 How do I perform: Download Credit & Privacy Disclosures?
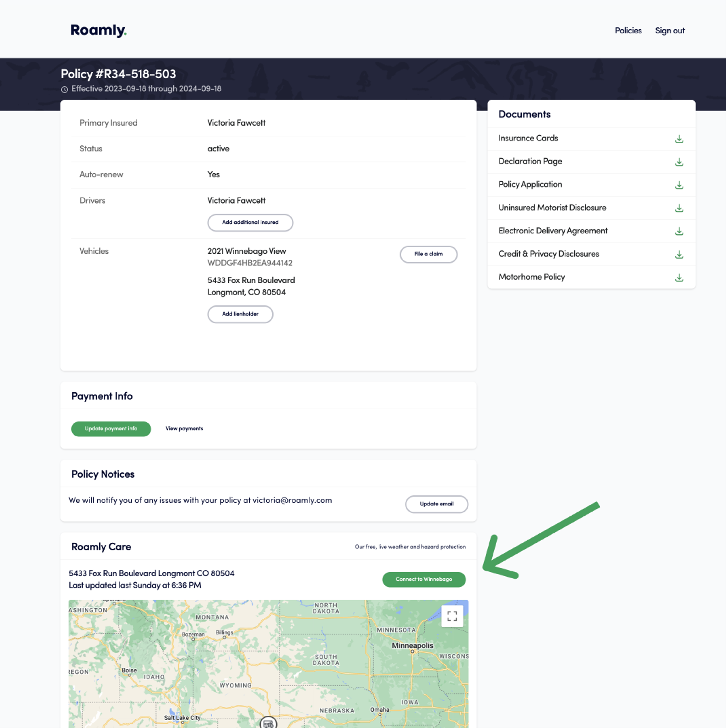click(x=679, y=254)
